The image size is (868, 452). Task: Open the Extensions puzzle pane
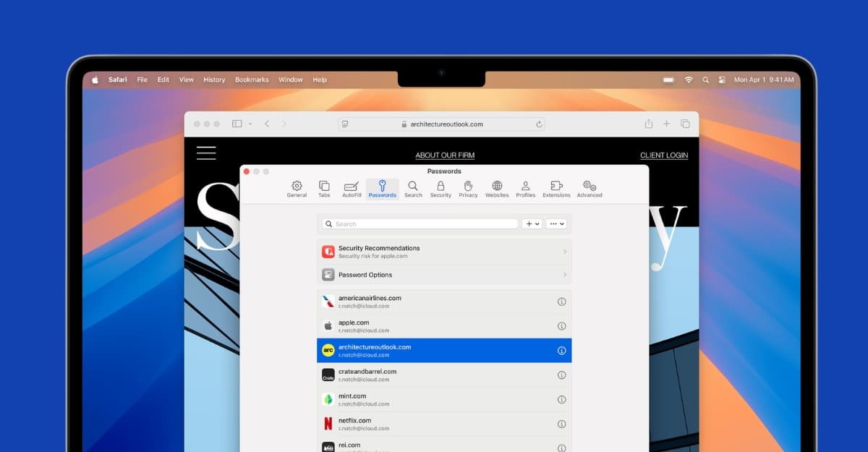[x=556, y=189]
